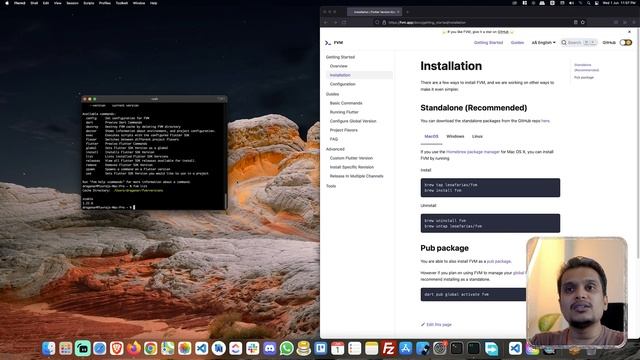
Task: Open VS Code icon beside Photos in dock
Action: tap(202, 348)
